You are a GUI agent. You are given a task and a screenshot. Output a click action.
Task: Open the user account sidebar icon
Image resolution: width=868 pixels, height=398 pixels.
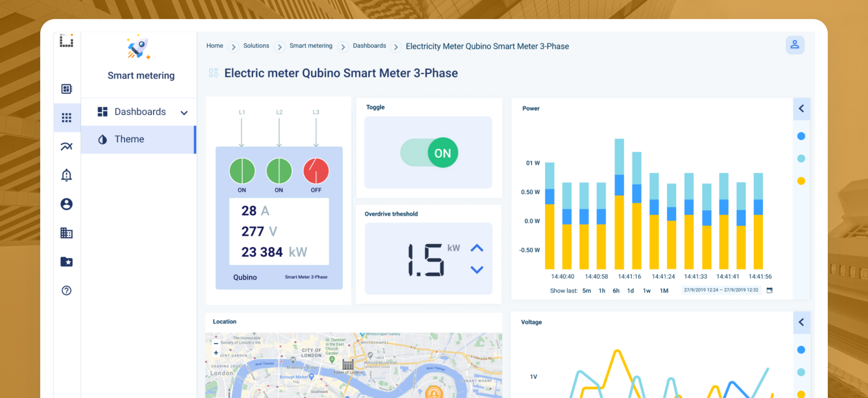point(66,204)
